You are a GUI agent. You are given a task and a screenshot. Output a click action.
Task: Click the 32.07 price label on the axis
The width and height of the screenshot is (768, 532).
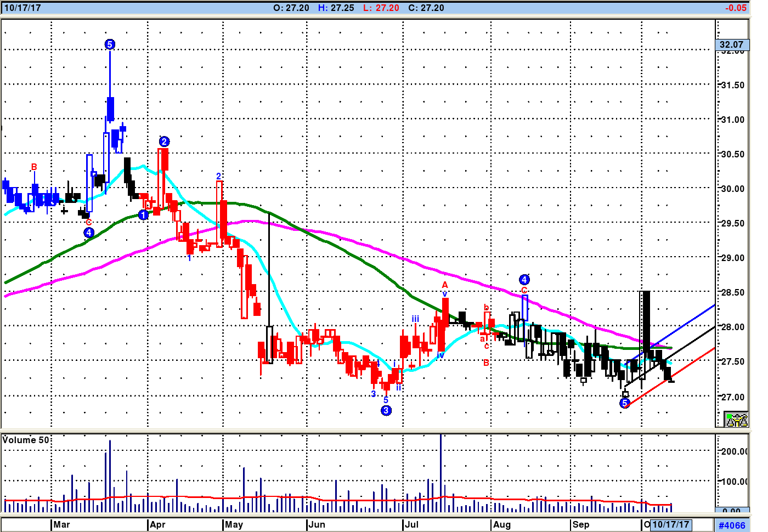click(732, 44)
